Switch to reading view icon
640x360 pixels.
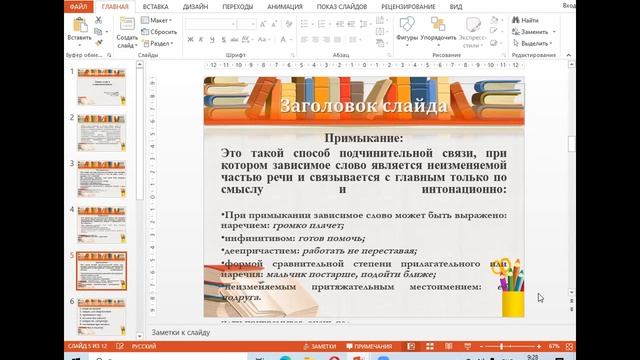tap(449, 346)
